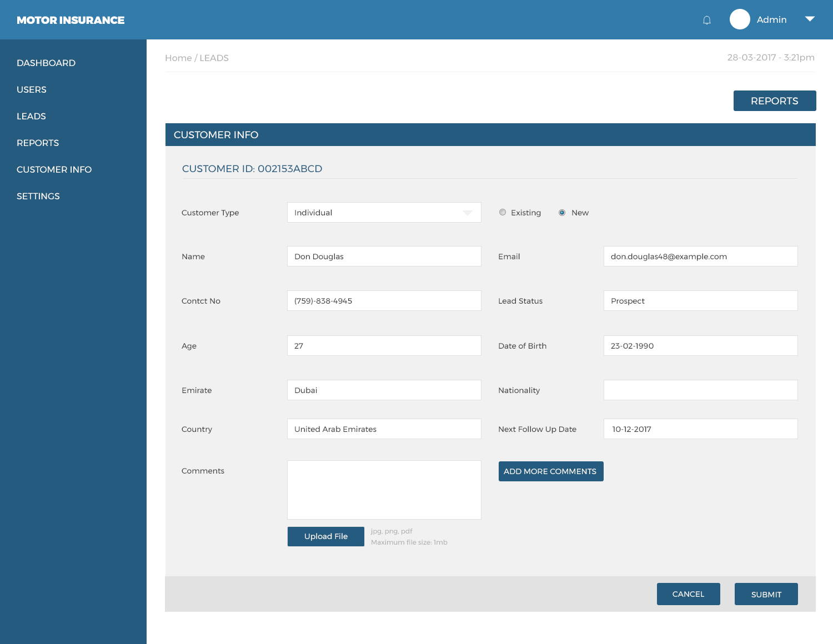833x644 pixels.
Task: Expand the Admin account dropdown arrow
Action: [x=810, y=19]
